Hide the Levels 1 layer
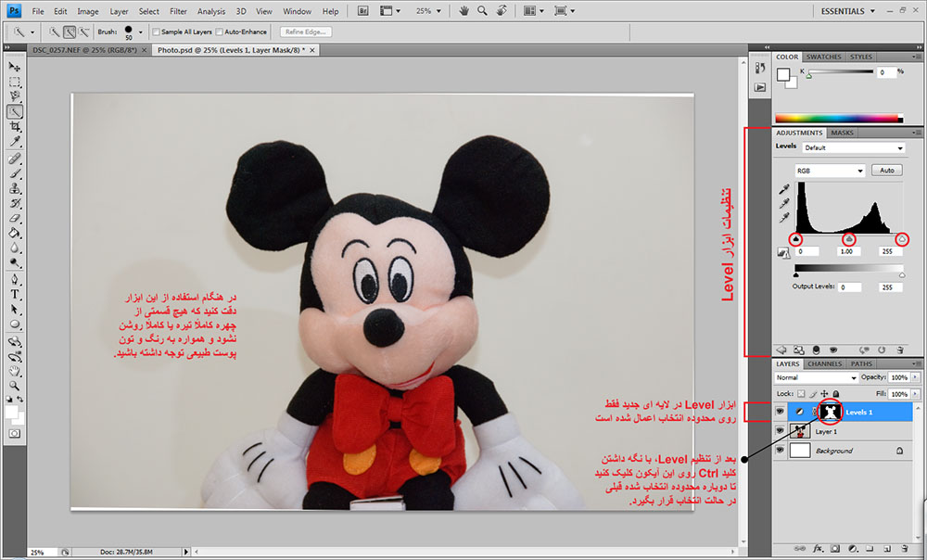The image size is (927, 560). pyautogui.click(x=780, y=412)
